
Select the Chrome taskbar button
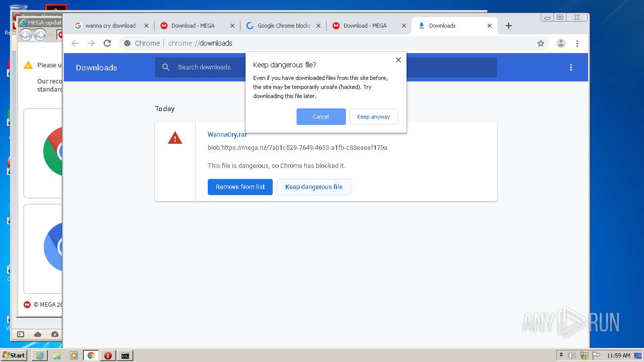pos(91,355)
